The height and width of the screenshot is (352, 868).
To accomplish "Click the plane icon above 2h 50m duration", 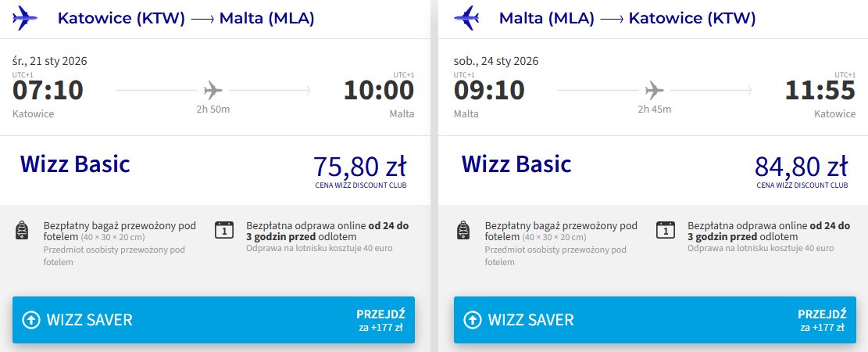I will [x=213, y=88].
